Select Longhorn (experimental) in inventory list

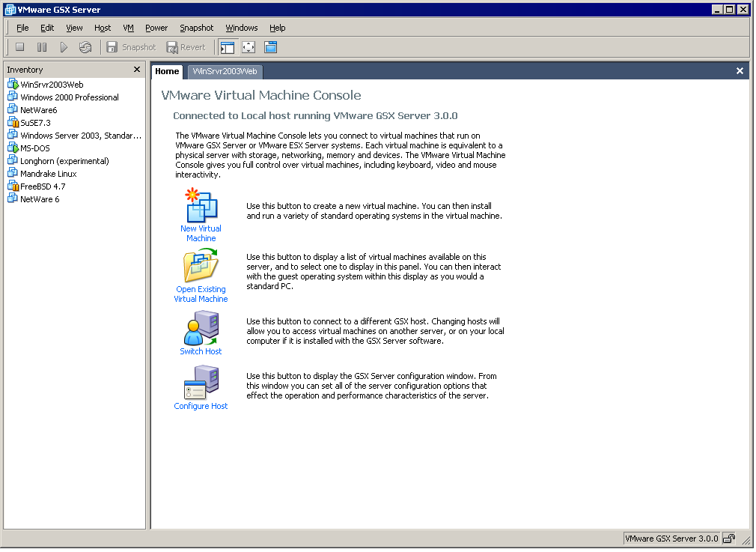coord(64,161)
